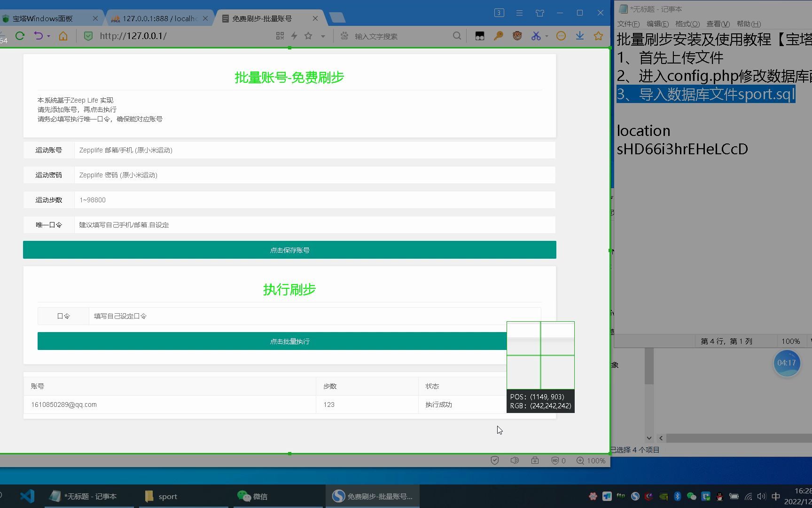Image resolution: width=812 pixels, height=508 pixels.
Task: Bookmark page with the star in address bar
Action: tap(308, 36)
